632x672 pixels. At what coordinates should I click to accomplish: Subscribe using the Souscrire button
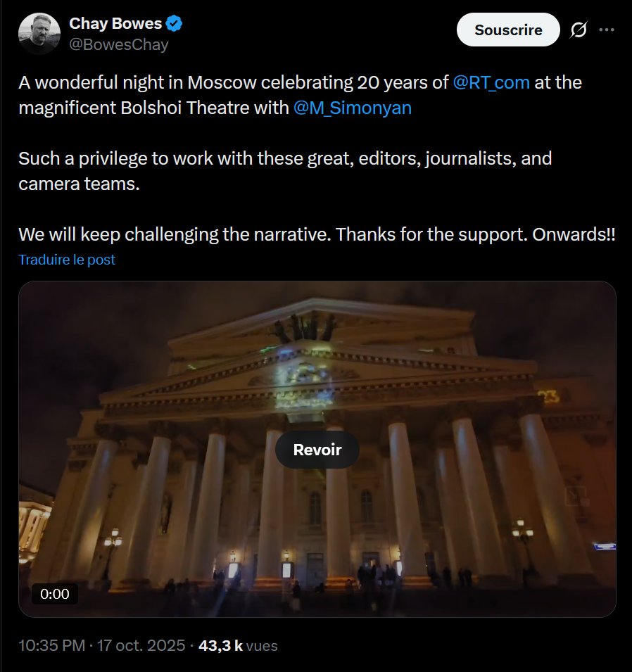pyautogui.click(x=508, y=30)
